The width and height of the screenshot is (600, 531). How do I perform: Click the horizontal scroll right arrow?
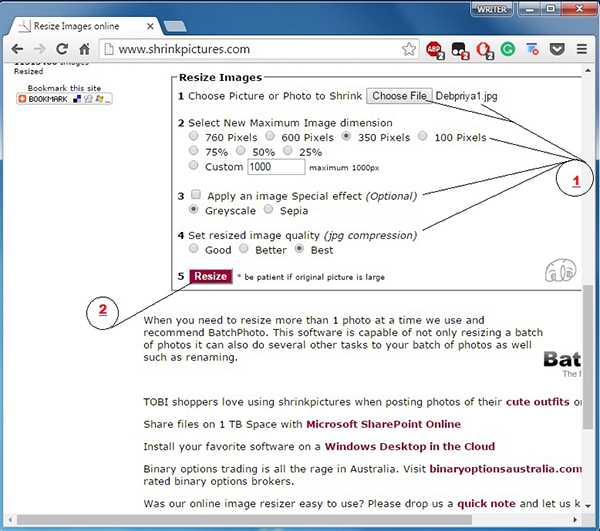pyautogui.click(x=574, y=519)
